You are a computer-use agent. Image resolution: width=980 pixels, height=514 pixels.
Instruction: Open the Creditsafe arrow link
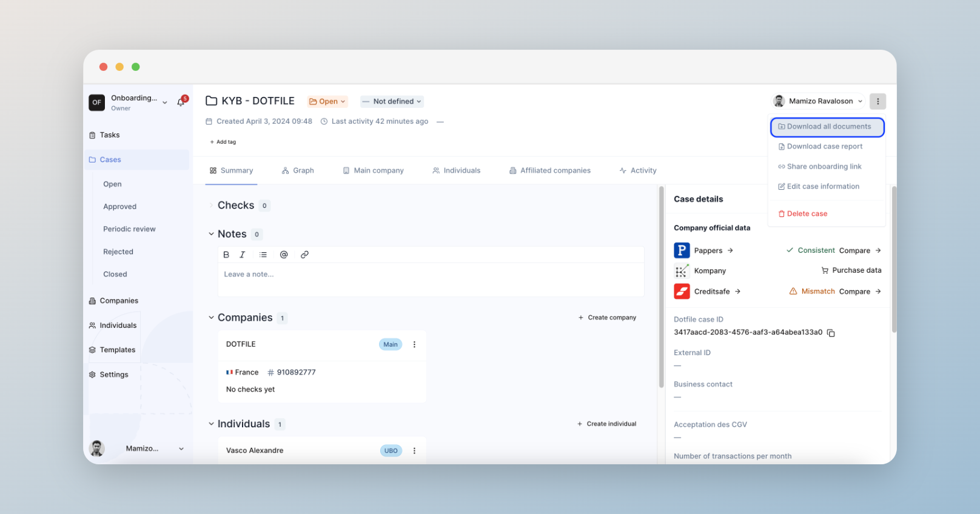tap(737, 292)
